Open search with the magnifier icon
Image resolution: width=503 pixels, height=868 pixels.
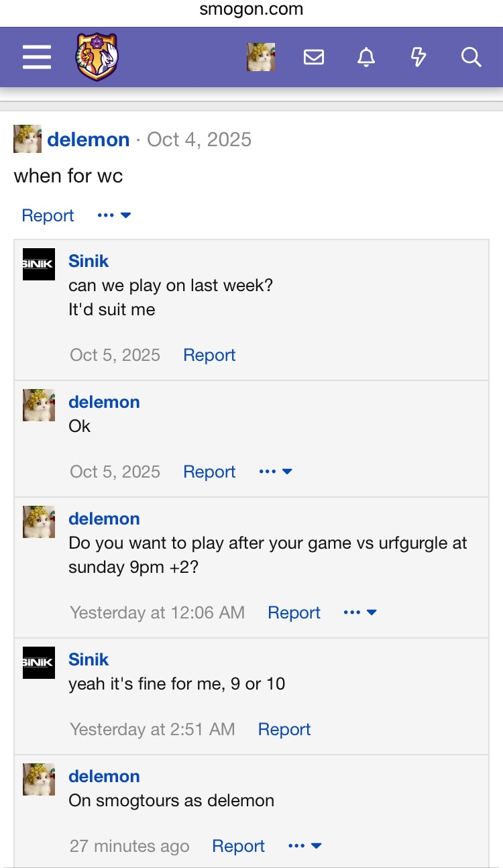471,58
